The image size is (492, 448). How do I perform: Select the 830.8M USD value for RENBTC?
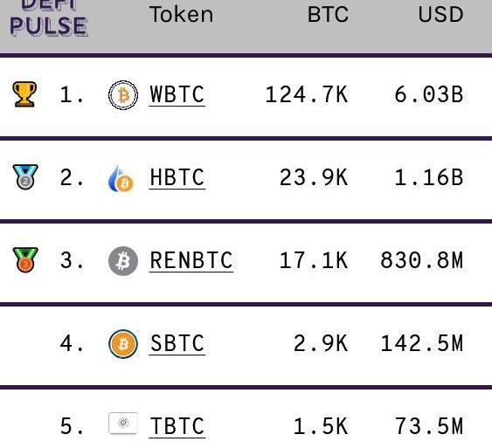point(422,260)
